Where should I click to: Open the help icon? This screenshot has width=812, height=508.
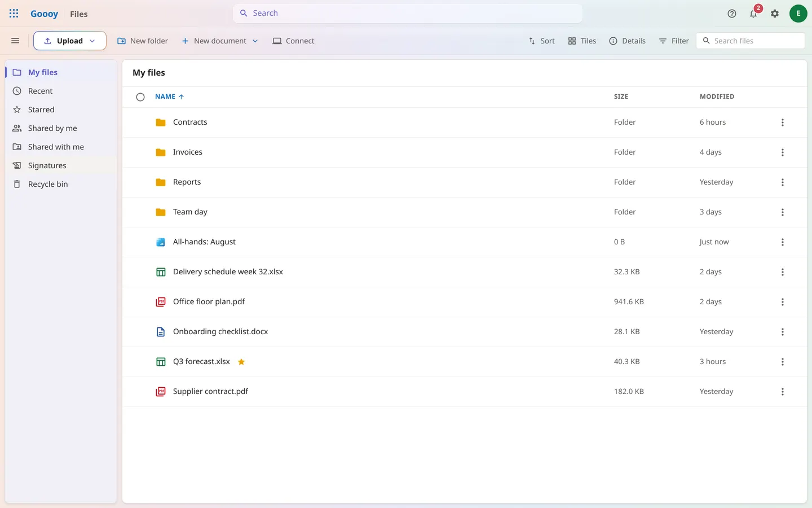(732, 14)
